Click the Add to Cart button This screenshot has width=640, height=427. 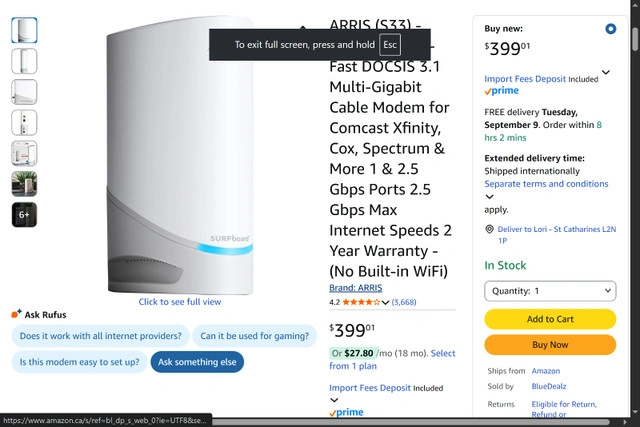(x=549, y=319)
